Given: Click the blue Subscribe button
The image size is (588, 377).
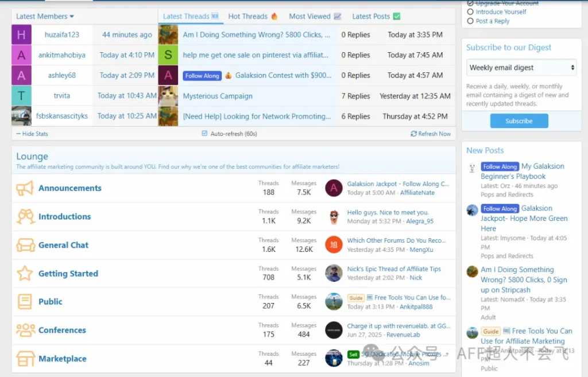Looking at the screenshot, I should 519,121.
